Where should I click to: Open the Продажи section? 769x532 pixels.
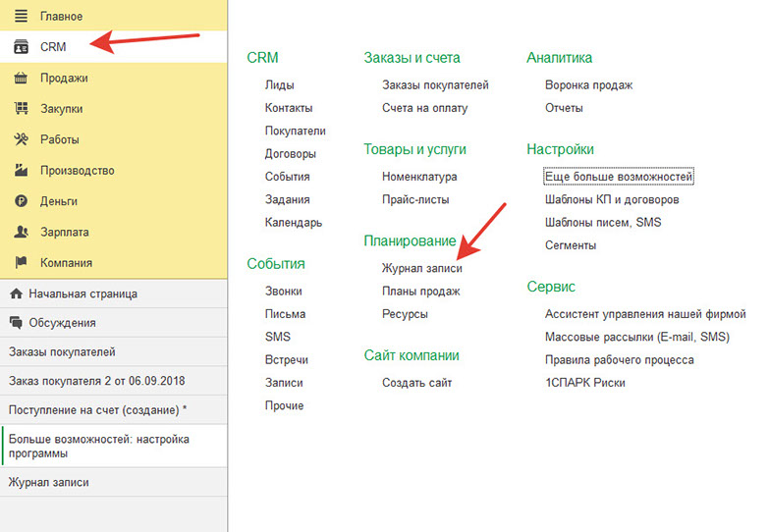[x=114, y=78]
